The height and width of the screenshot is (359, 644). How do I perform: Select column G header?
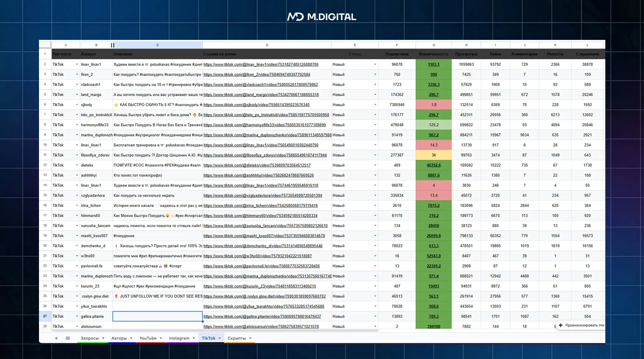(x=434, y=45)
